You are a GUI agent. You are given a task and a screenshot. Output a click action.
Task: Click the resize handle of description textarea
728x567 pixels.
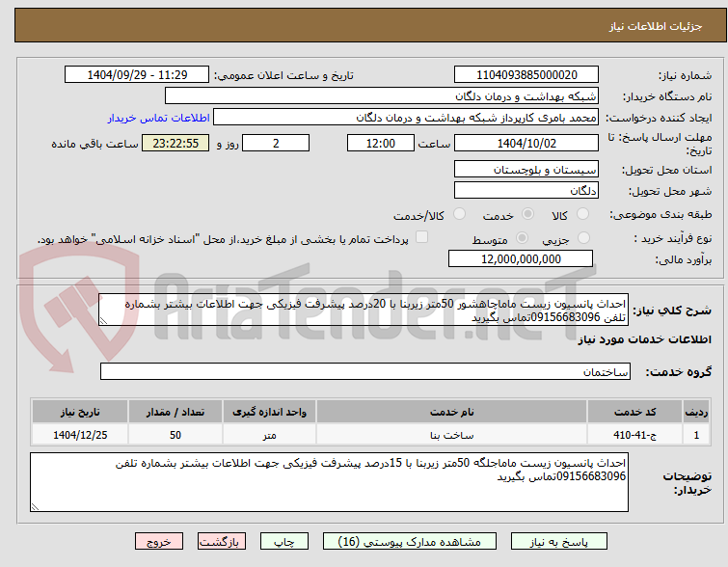pyautogui.click(x=103, y=321)
